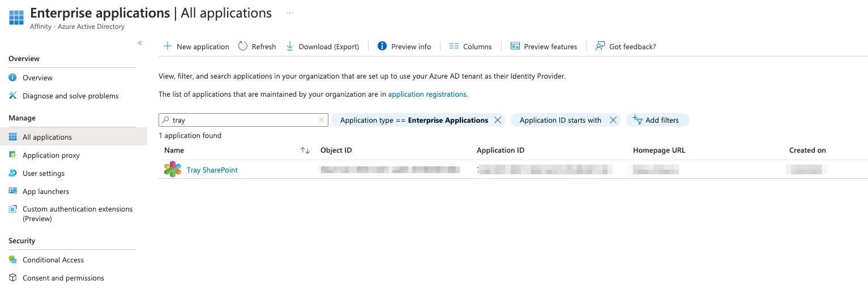Click the '1 application found' text
The height and width of the screenshot is (293, 868).
(x=190, y=136)
